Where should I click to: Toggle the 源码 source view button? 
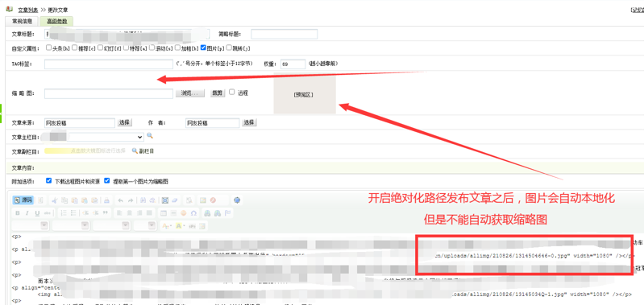tap(23, 200)
